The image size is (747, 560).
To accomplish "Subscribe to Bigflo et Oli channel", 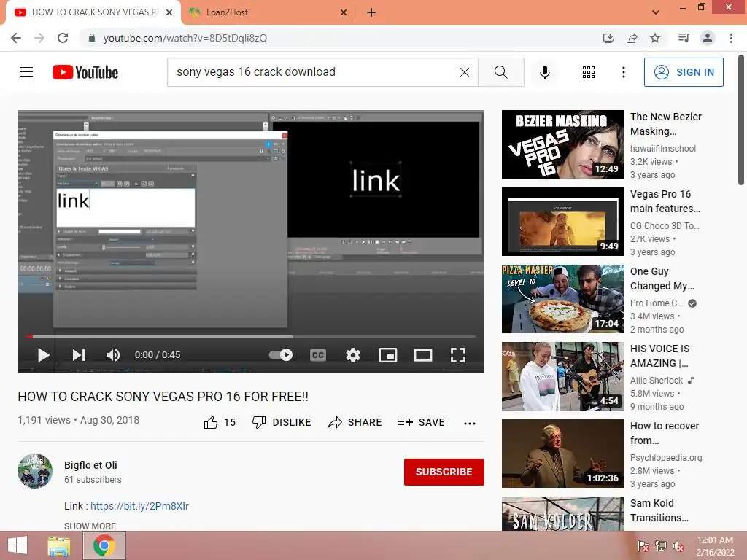I will pyautogui.click(x=444, y=472).
